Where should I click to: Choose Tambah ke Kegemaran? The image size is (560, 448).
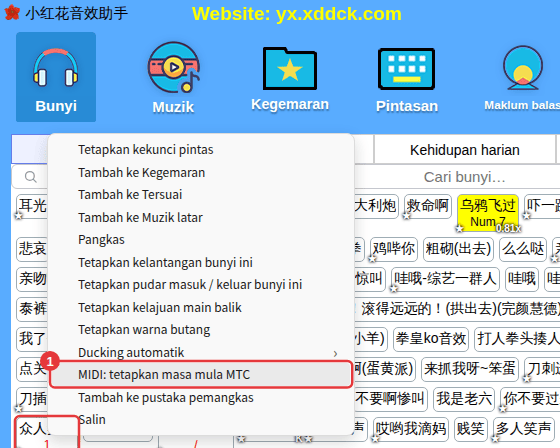pos(201,173)
